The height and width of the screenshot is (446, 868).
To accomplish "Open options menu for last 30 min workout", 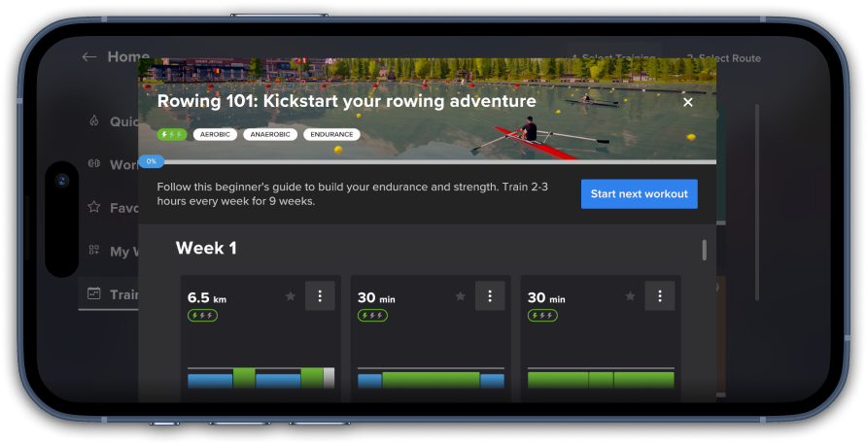I will click(660, 295).
